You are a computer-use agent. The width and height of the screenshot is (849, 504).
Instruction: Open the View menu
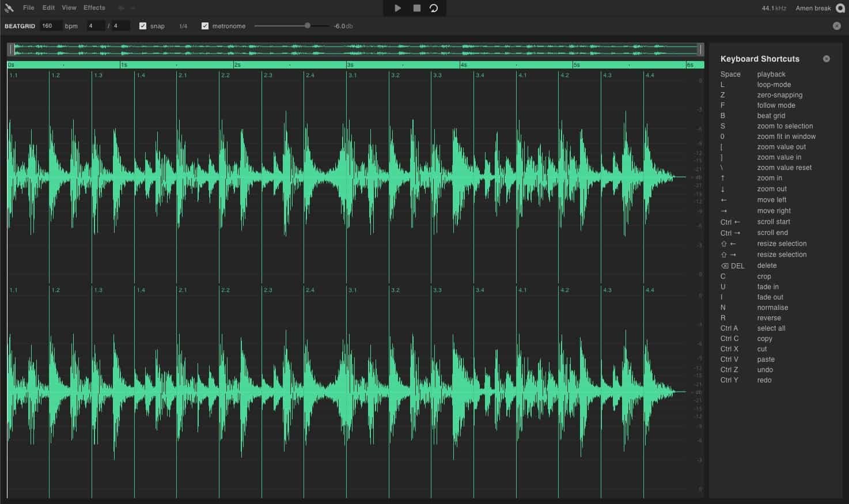pyautogui.click(x=69, y=7)
